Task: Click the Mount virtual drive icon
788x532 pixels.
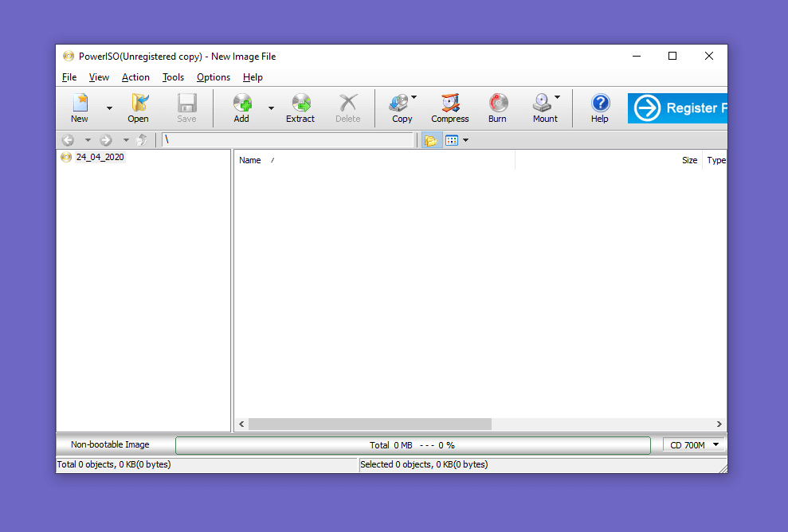Action: click(x=543, y=108)
